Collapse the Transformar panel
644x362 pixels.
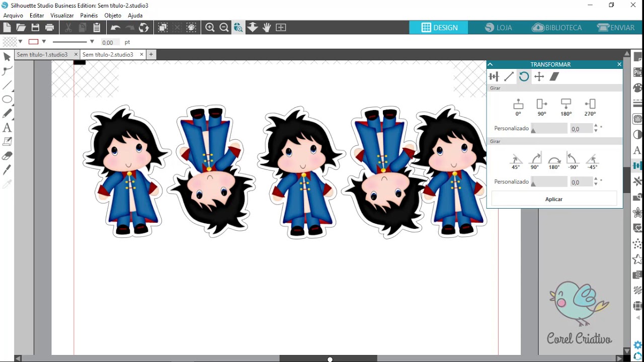[490, 64]
